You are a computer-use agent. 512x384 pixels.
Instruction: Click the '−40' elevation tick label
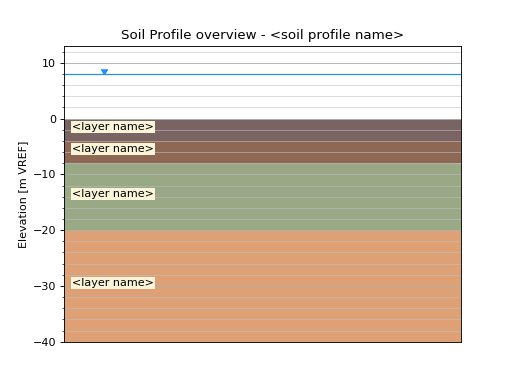[x=45, y=342]
